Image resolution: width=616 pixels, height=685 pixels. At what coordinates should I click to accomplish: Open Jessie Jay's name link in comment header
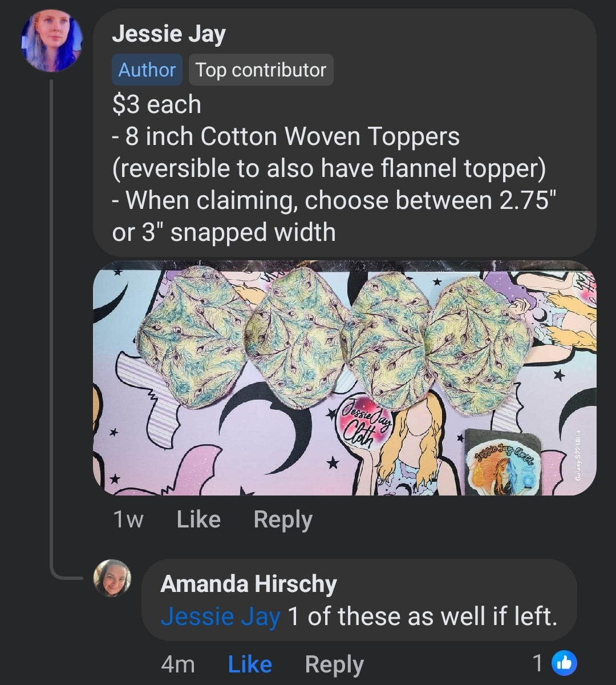coord(169,34)
